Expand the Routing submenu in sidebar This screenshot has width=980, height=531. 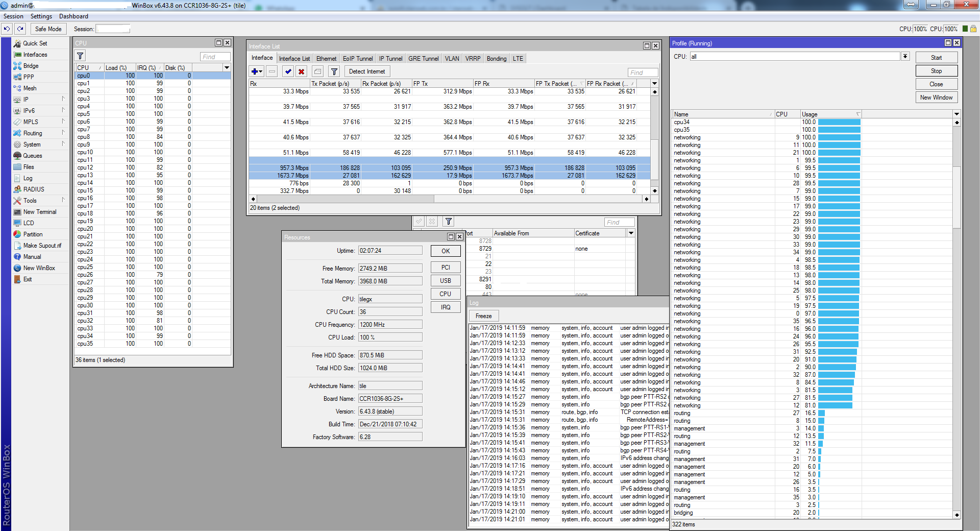(33, 133)
